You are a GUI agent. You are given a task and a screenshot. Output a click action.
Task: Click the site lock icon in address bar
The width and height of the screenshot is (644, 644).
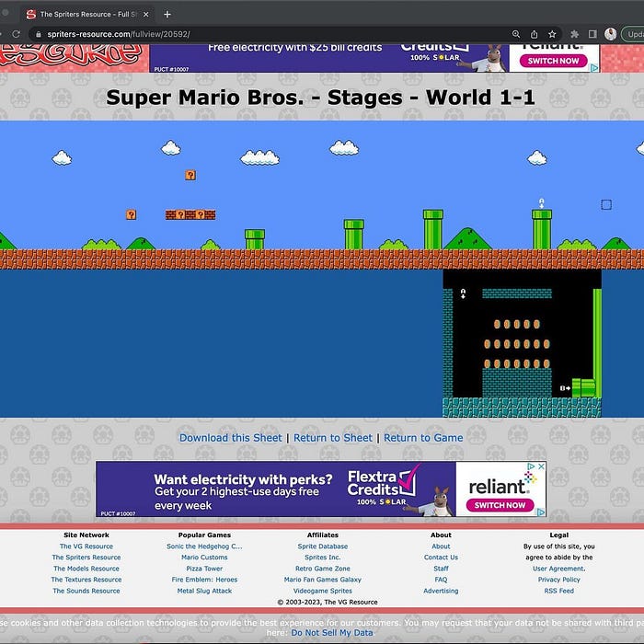point(38,34)
